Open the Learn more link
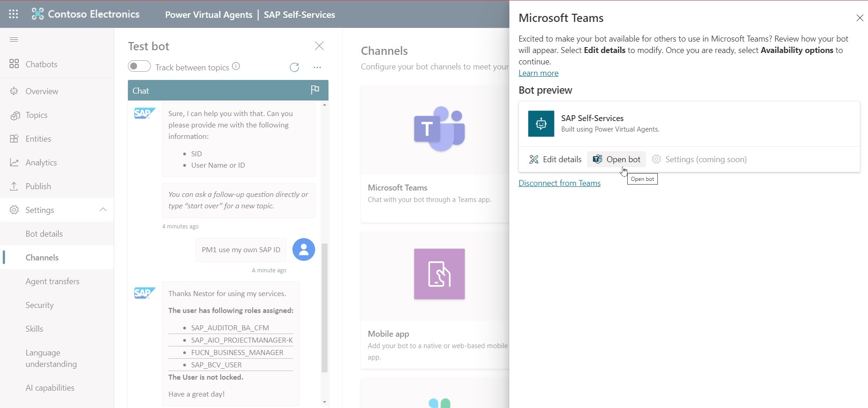Image resolution: width=868 pixels, height=408 pixels. click(x=538, y=73)
